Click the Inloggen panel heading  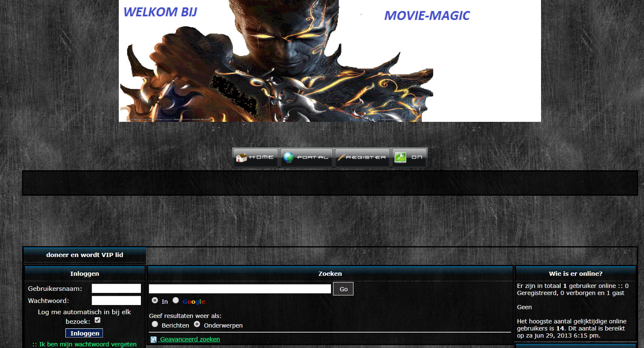(85, 274)
